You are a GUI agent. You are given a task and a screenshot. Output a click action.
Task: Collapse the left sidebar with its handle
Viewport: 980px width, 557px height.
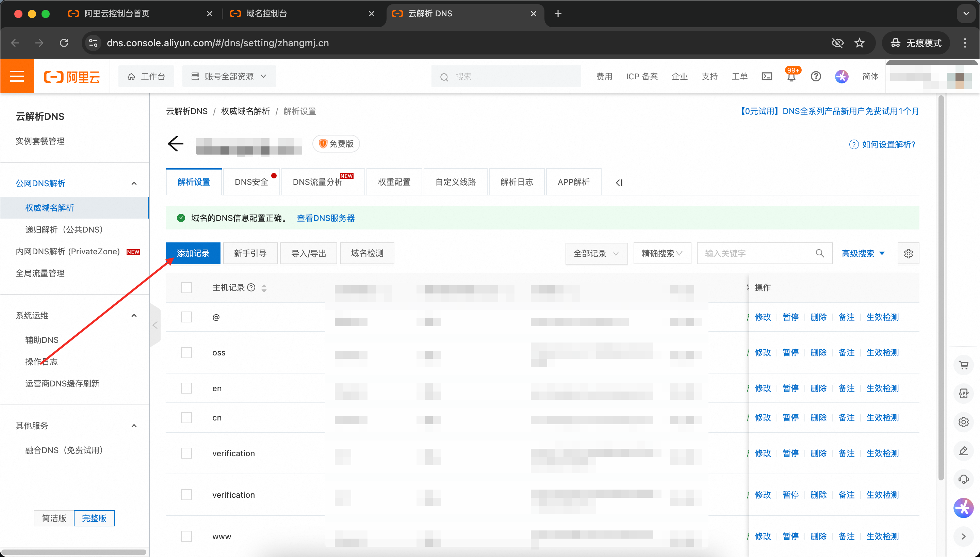[155, 325]
